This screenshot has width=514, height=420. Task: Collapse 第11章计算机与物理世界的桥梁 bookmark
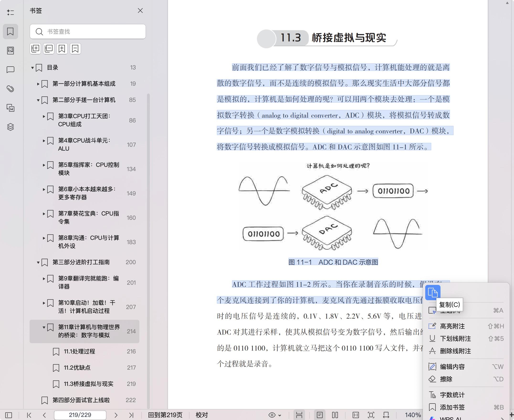(44, 327)
